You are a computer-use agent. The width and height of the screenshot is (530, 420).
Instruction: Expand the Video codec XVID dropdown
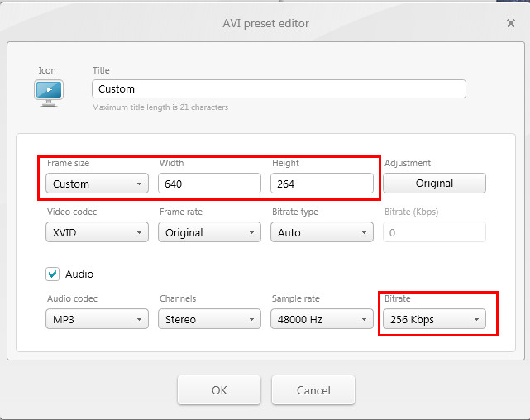coord(97,232)
